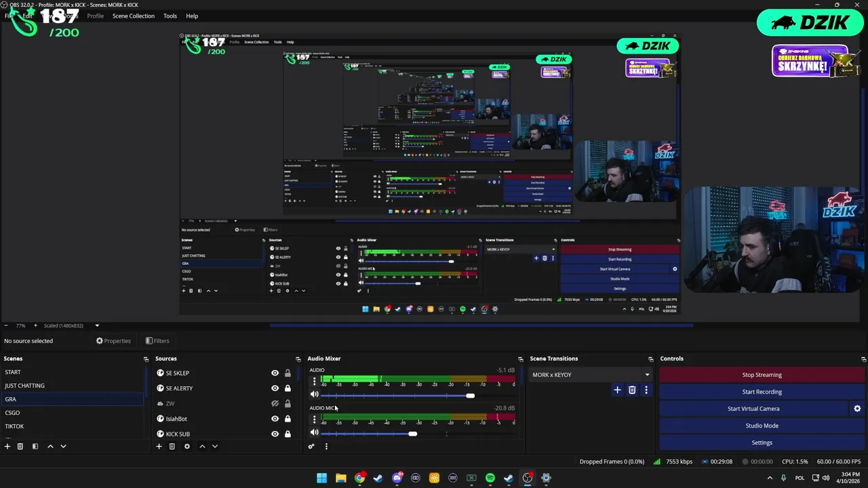Move the selected scene up

pos(50,446)
